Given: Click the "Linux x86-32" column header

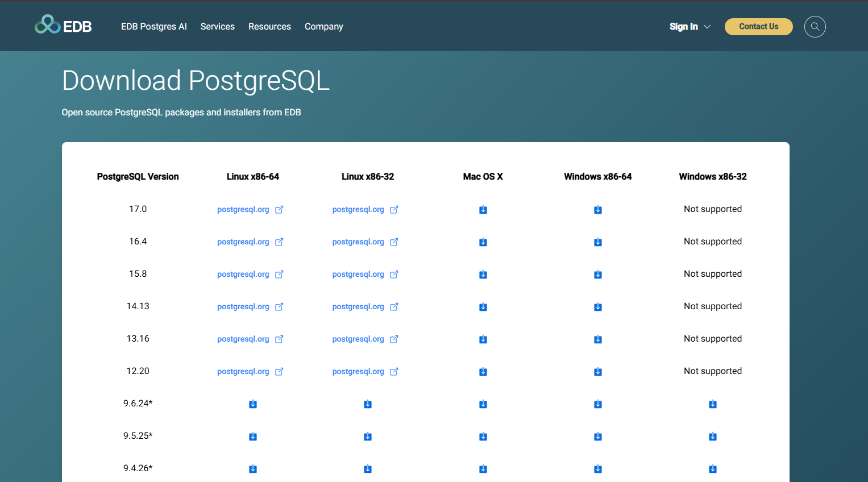Looking at the screenshot, I should click(368, 177).
